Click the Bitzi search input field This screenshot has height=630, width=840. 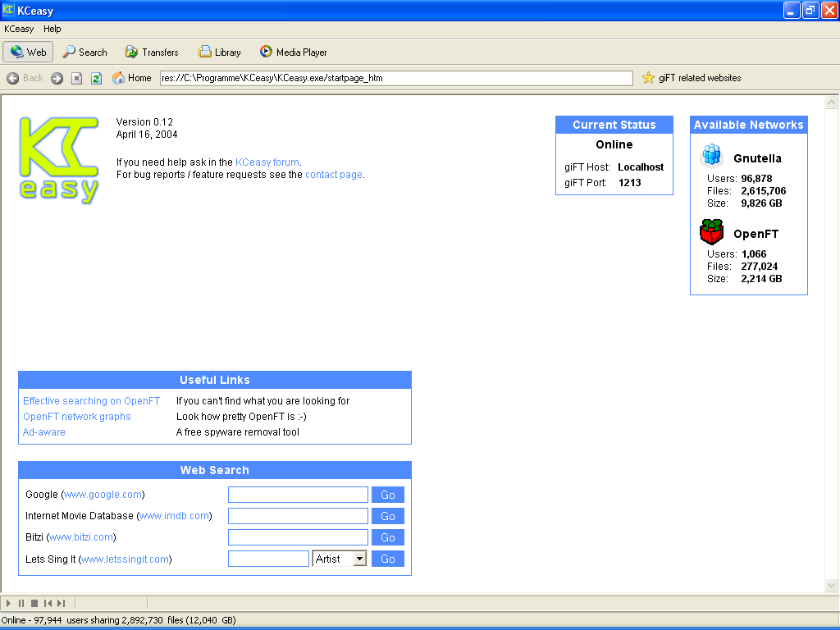pyautogui.click(x=298, y=537)
